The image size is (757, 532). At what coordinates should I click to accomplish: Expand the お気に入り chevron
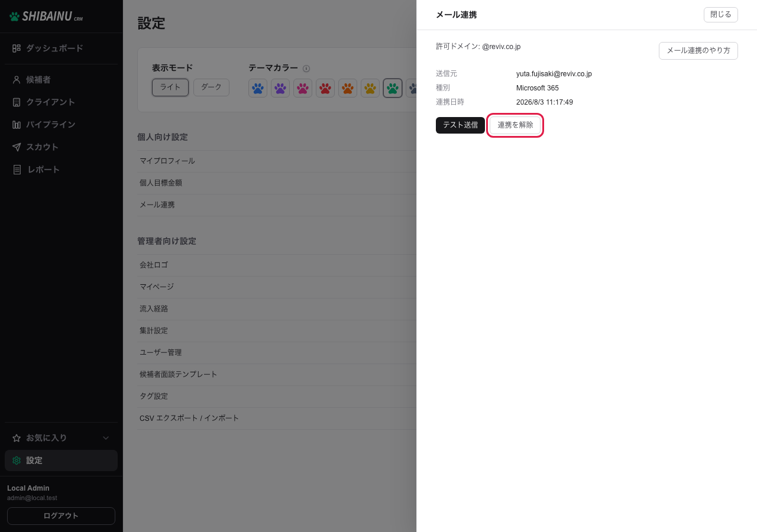pyautogui.click(x=106, y=438)
